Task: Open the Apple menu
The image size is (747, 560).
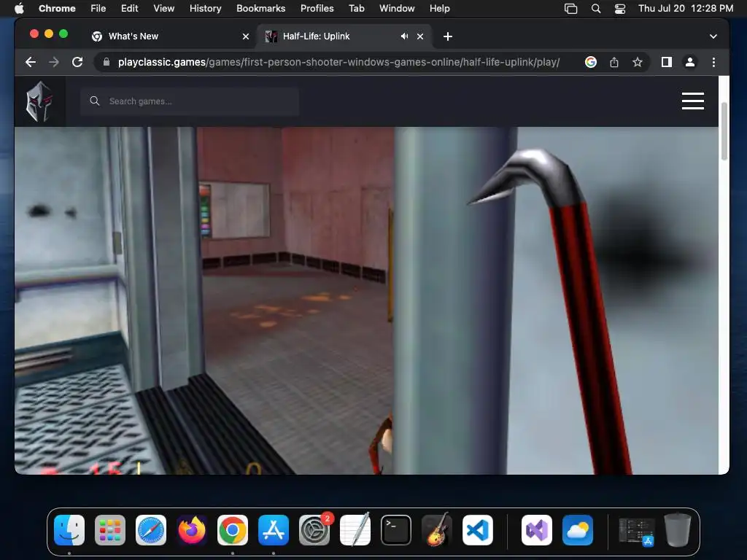Action: click(x=19, y=8)
